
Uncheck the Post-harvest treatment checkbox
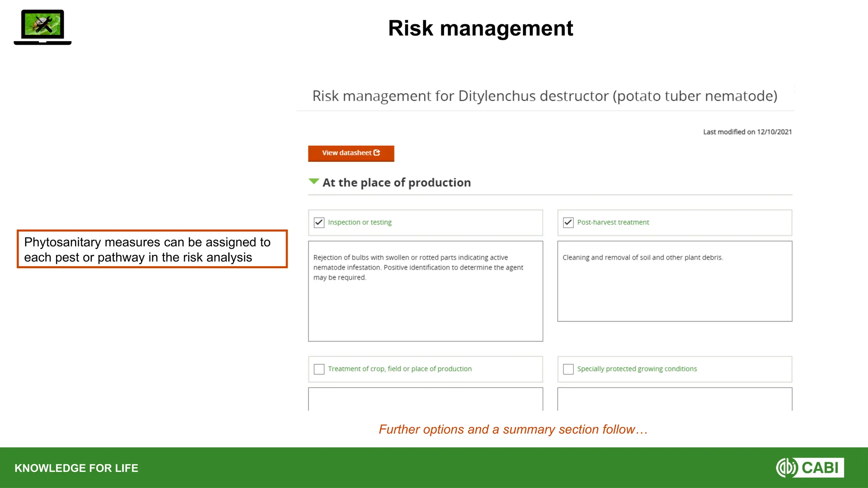(x=568, y=222)
